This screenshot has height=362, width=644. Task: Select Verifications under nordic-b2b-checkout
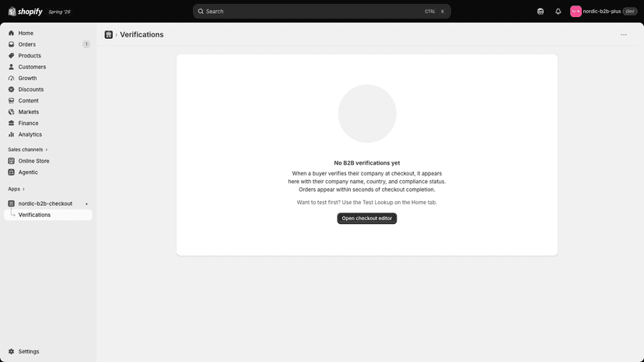[x=48, y=214]
